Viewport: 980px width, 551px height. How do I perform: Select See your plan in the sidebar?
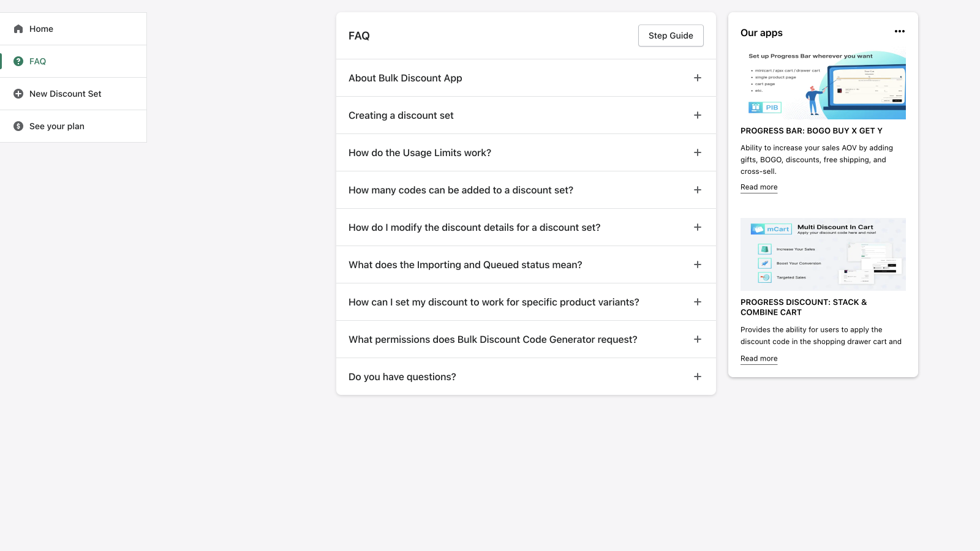click(x=56, y=126)
